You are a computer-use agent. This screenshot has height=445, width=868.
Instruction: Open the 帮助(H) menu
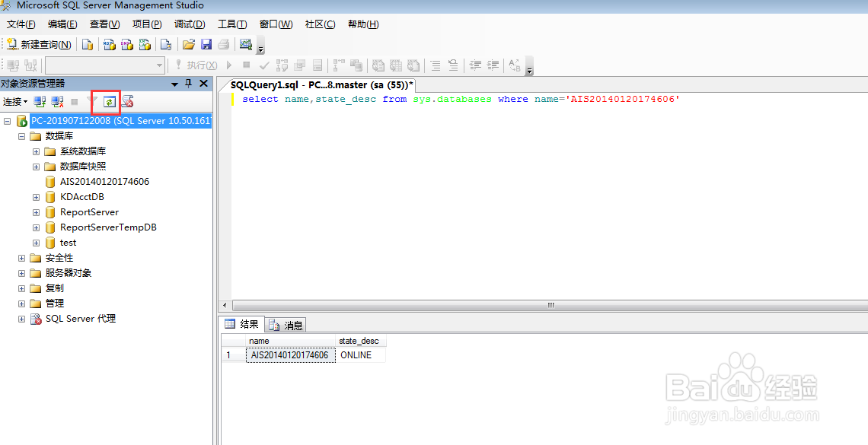(x=363, y=24)
